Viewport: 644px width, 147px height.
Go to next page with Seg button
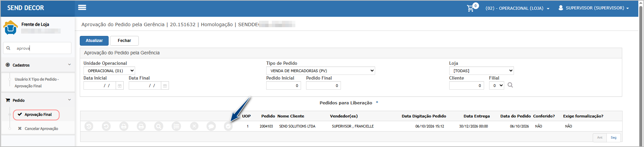(613, 138)
